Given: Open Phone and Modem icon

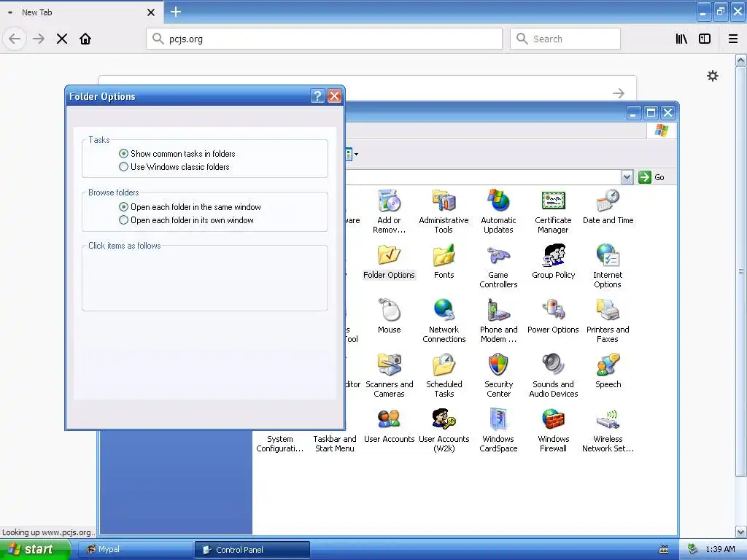Looking at the screenshot, I should tap(498, 321).
